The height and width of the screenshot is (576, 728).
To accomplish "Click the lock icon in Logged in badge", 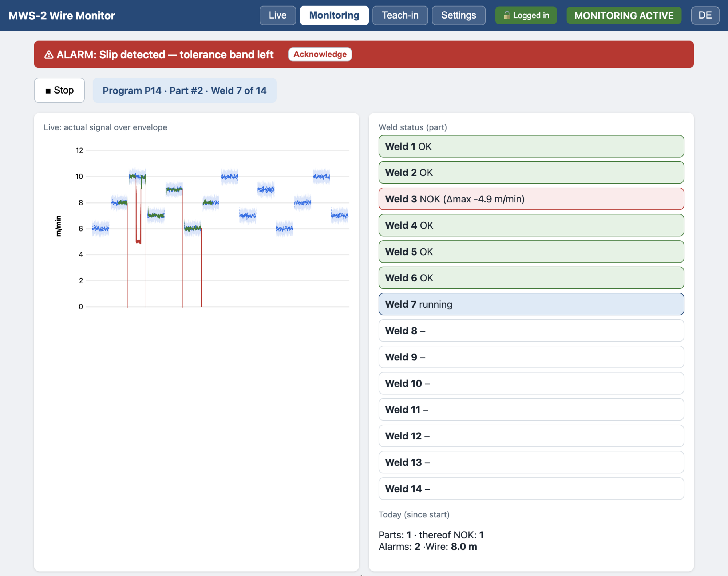I will tap(506, 15).
